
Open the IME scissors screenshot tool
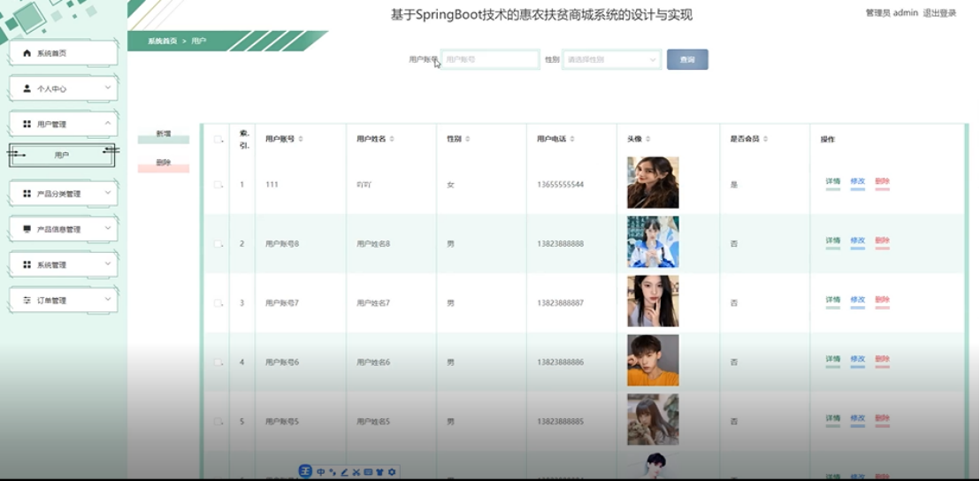click(356, 472)
